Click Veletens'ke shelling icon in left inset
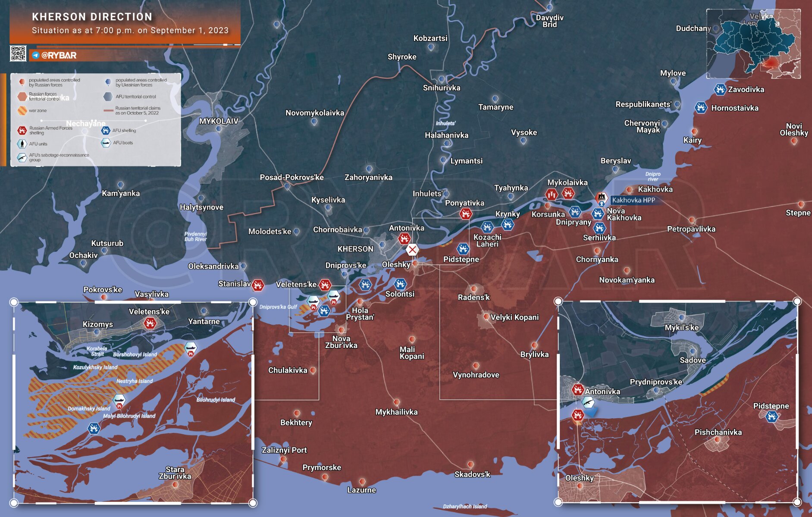This screenshot has height=517, width=812. click(150, 323)
